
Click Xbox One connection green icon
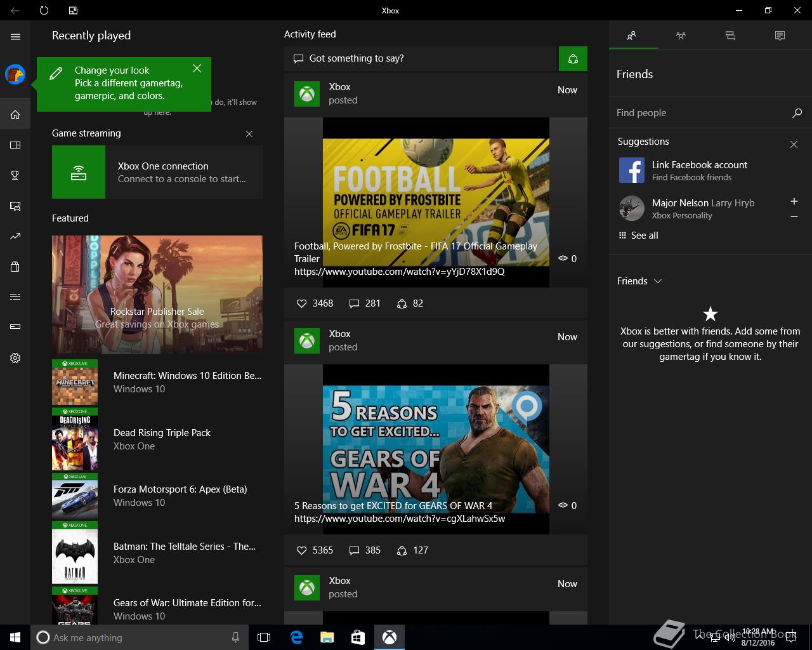79,172
